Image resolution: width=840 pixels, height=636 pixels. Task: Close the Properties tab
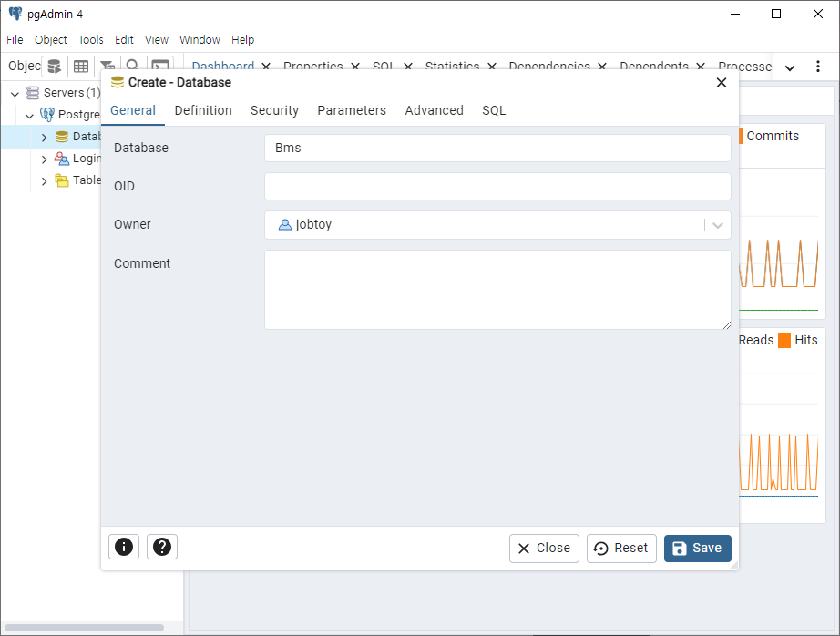(x=354, y=66)
